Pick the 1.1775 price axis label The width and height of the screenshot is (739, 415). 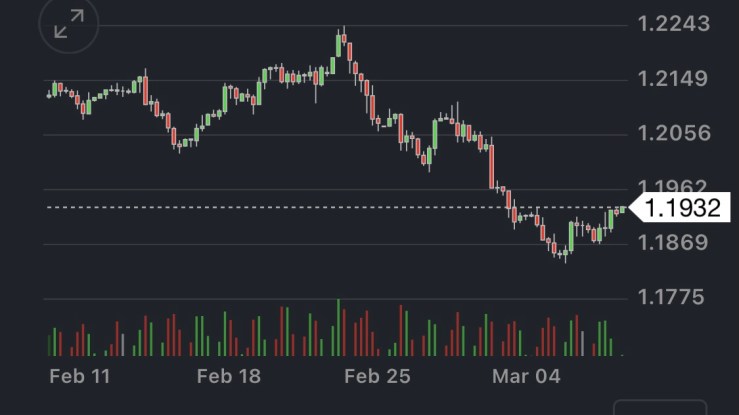(x=673, y=297)
